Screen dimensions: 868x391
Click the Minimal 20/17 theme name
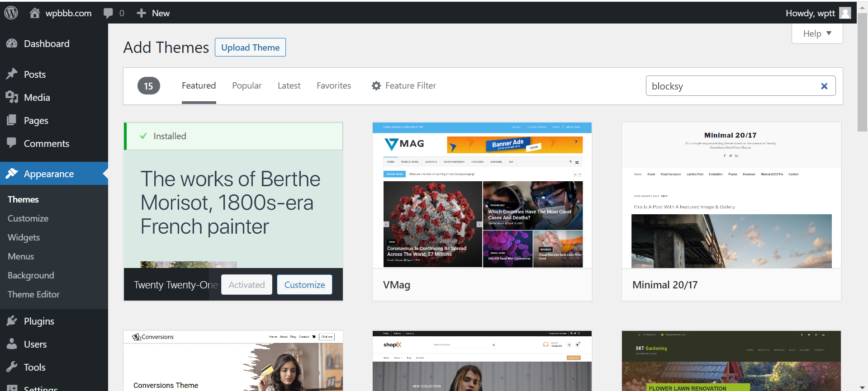pos(665,285)
